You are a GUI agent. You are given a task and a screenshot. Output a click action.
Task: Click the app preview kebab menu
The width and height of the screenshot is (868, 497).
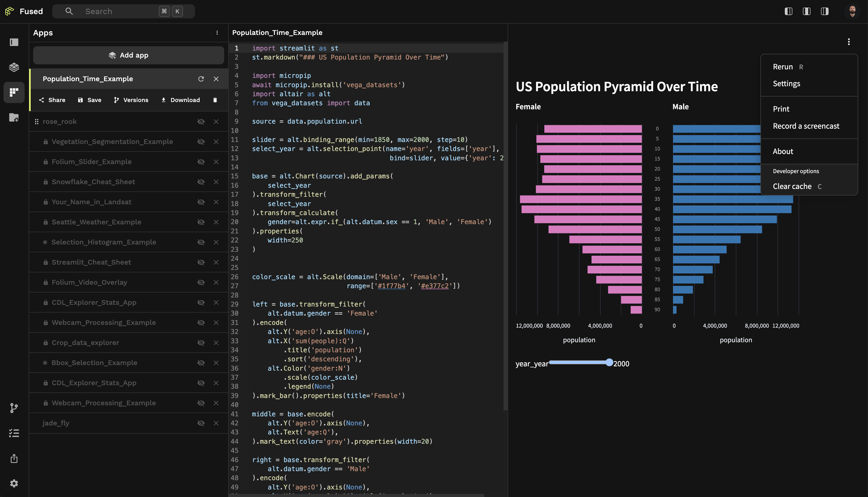click(x=849, y=42)
